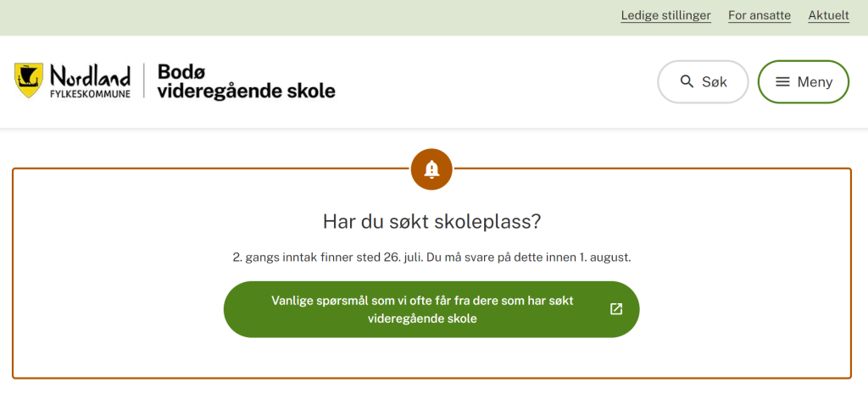
Task: Click the FYLKESKOMMUNE text under Nordland
Action: click(90, 94)
